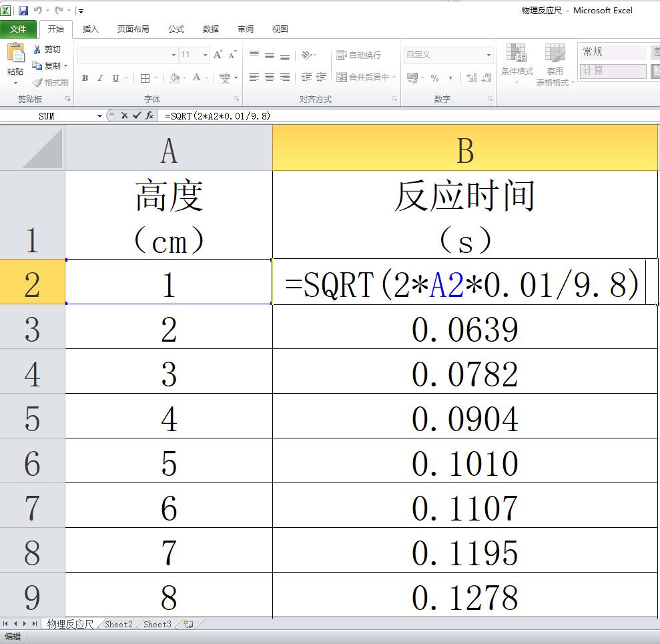Switch to the 插入 (Insert) tab
660x644 pixels.
tap(91, 29)
